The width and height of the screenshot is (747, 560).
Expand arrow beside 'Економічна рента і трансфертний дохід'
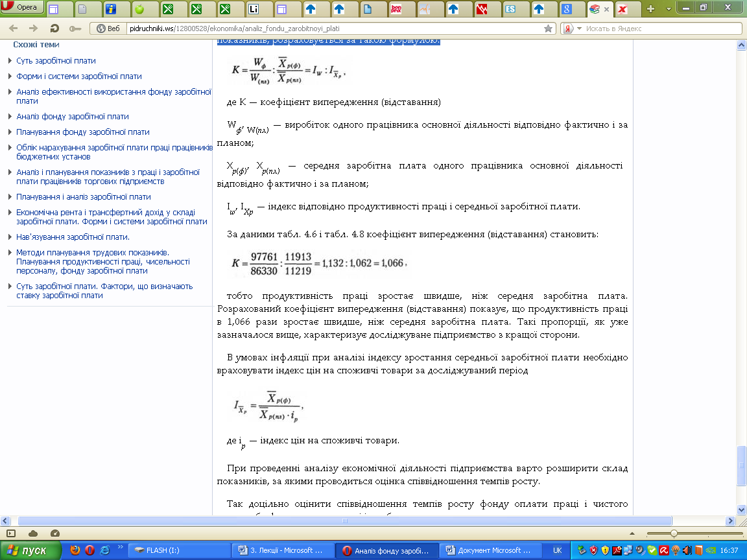pos(10,213)
